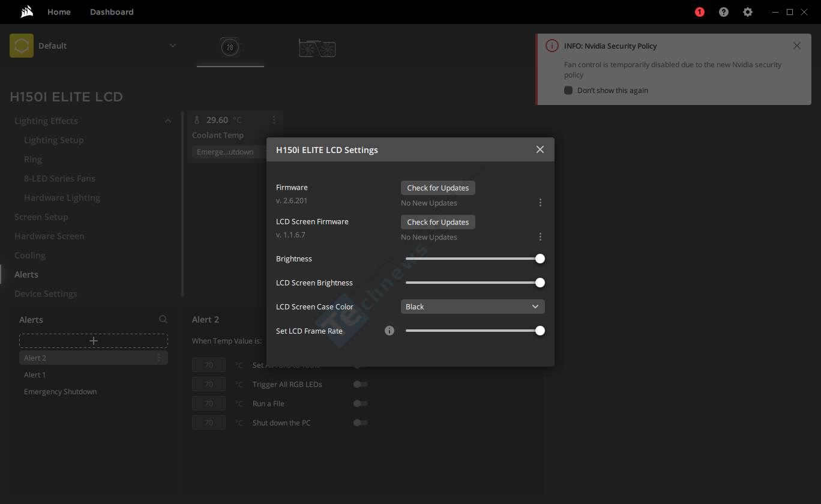The height and width of the screenshot is (504, 821).
Task: Open LCD Screen Firmware more options menu
Action: pyautogui.click(x=540, y=237)
